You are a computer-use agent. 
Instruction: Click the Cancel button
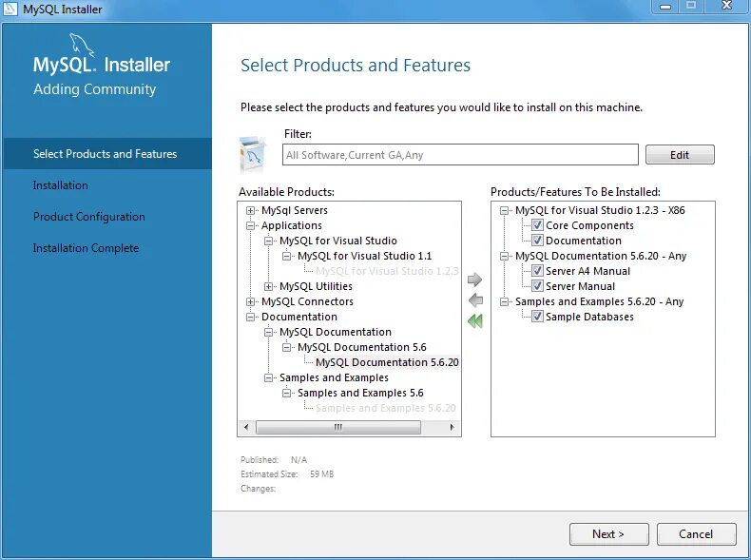[x=696, y=533]
